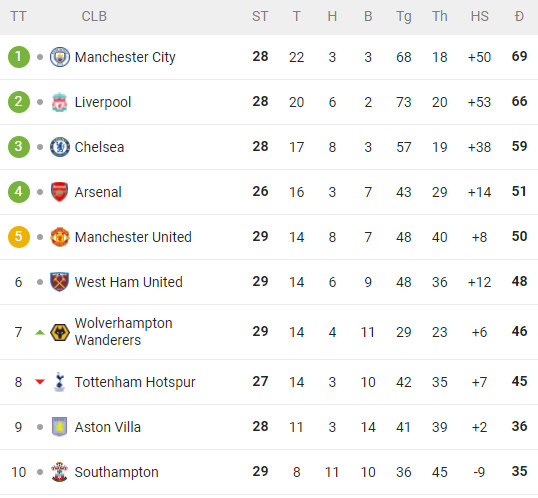This screenshot has width=538, height=498.
Task: Click the Manchester United club crest
Action: (60, 237)
